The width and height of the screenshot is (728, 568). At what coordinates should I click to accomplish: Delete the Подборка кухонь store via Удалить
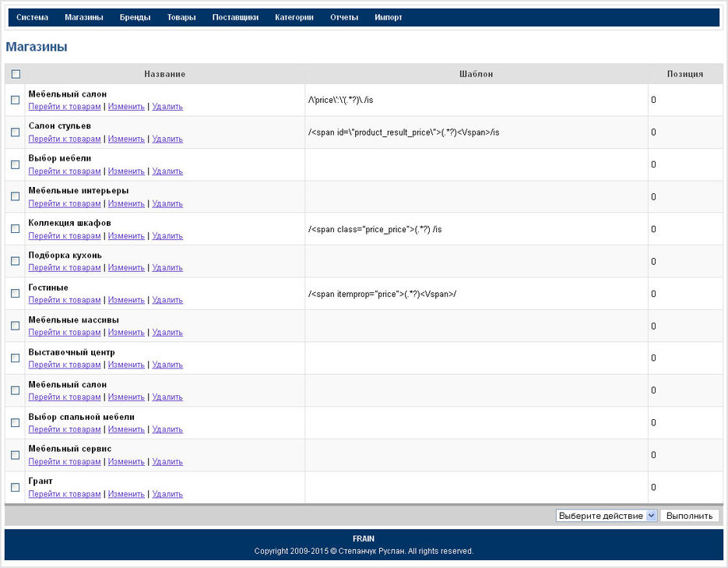coord(167,268)
